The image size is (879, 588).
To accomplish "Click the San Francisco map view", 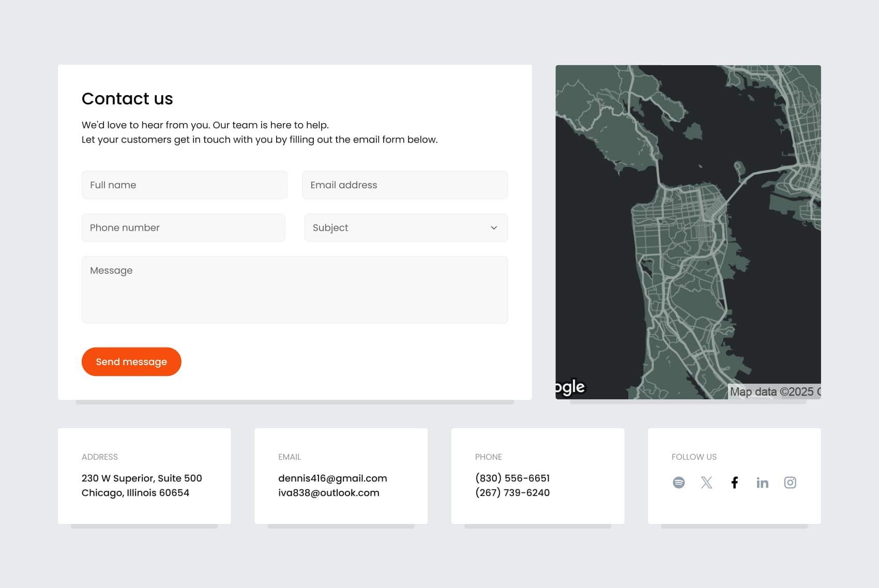I will pyautogui.click(x=688, y=233).
